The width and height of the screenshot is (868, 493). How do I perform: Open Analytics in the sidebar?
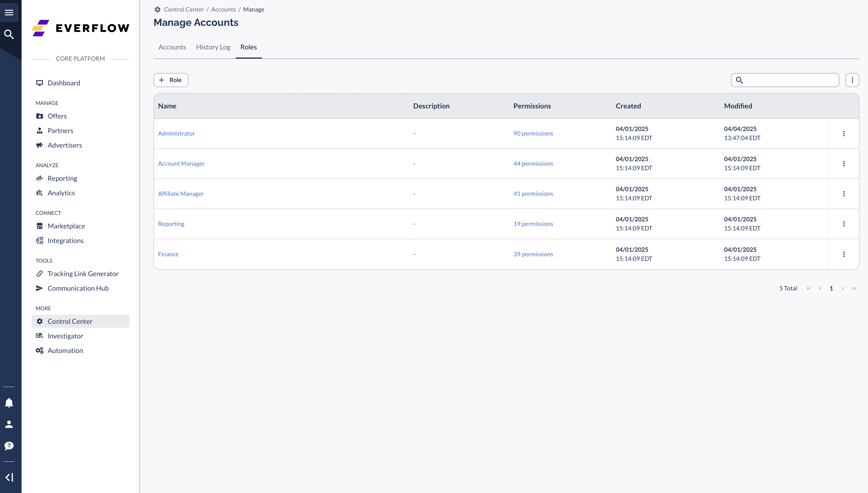coord(81,193)
